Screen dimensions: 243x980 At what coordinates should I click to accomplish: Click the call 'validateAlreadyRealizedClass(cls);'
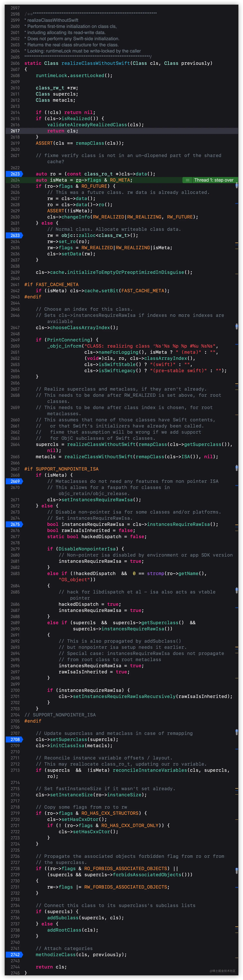click(96, 125)
